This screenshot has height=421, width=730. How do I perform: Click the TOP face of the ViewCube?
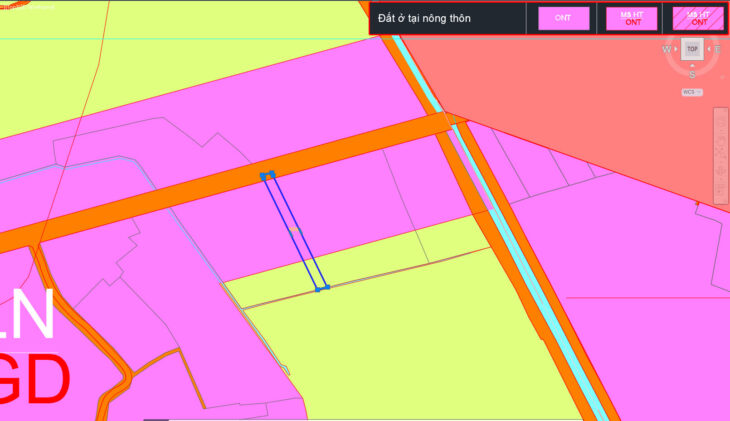[692, 48]
